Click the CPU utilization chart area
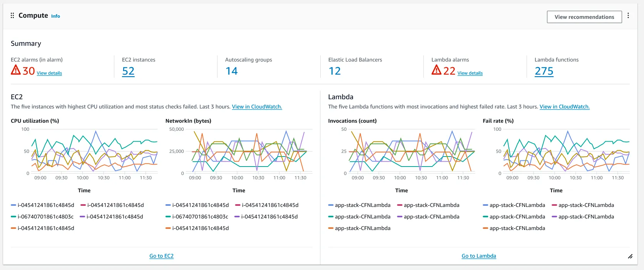Screen dimensions: 644x270 click(94, 152)
